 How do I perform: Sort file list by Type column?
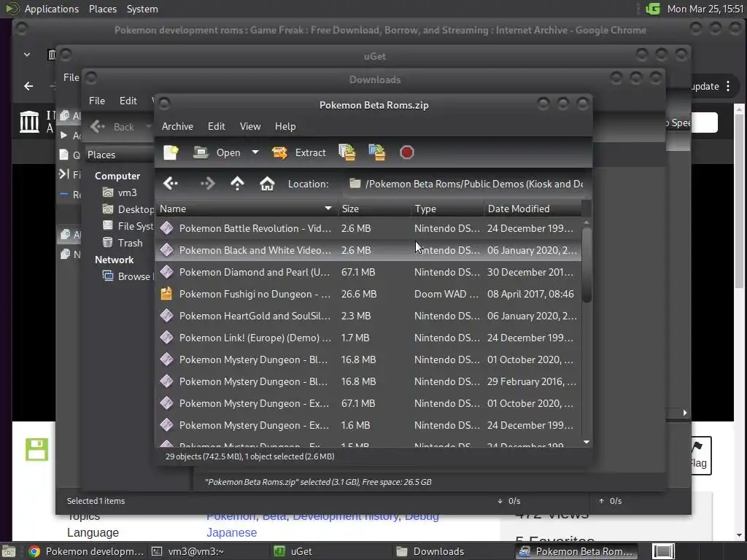pos(447,209)
